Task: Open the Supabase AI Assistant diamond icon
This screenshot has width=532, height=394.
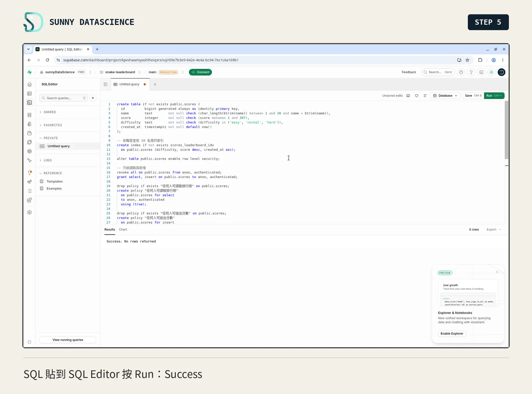Action: click(491, 72)
